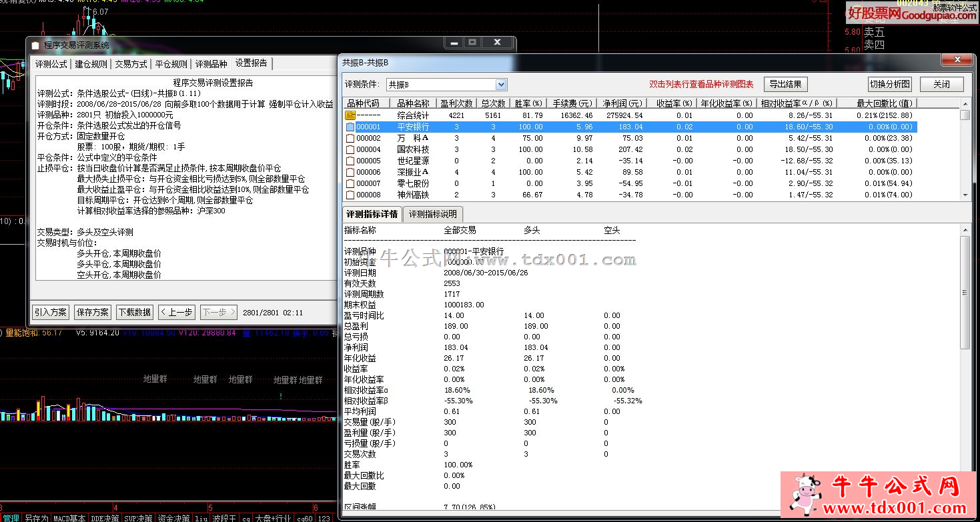Select the 零七股份 row name
980x522 pixels.
pyautogui.click(x=413, y=183)
